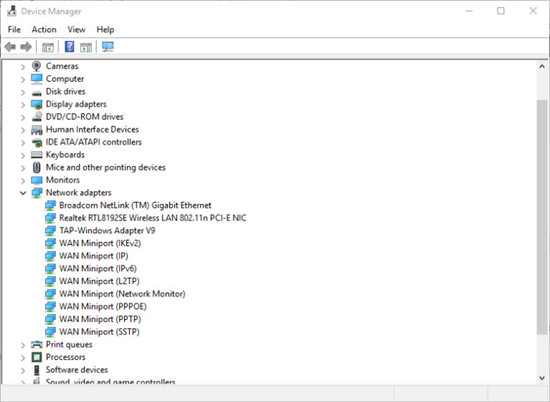
Task: Click the Scan for hardware changes icon
Action: coord(108,47)
